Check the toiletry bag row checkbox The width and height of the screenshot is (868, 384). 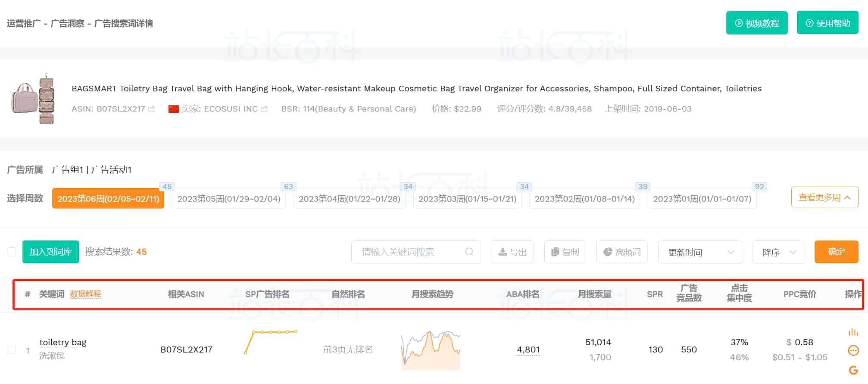(12, 350)
